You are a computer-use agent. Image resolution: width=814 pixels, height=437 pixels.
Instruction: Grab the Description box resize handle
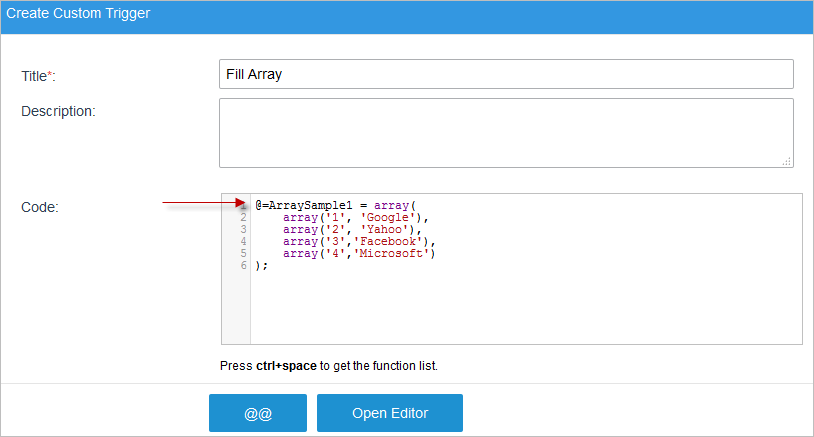point(786,160)
